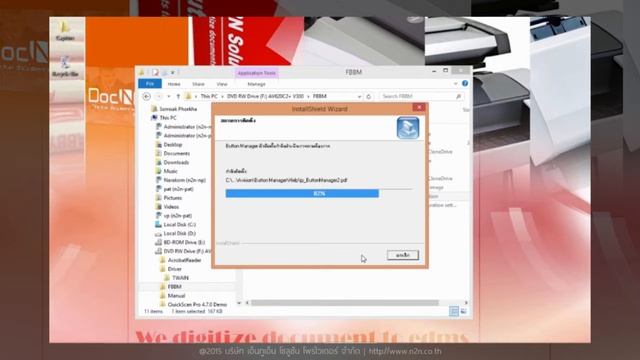The image size is (640, 360).
Task: Click DVD RW Drive (F:) breadcrumb segment
Action: (x=265, y=96)
